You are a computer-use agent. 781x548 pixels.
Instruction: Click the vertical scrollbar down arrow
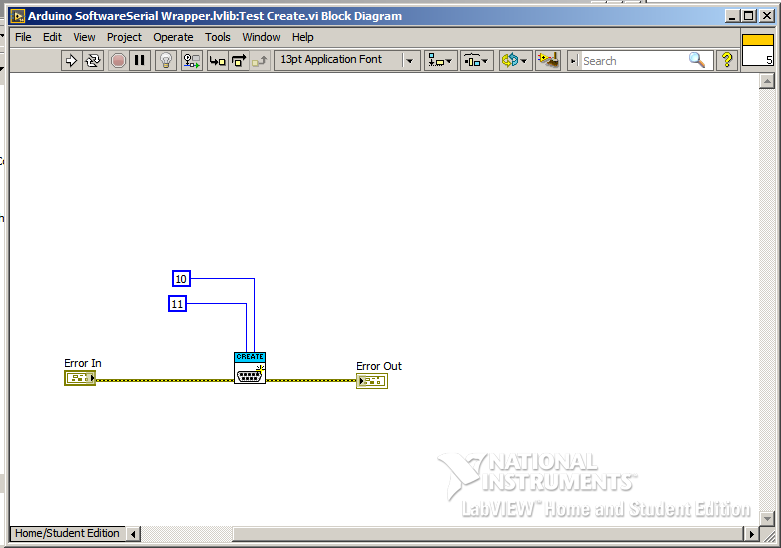(x=767, y=519)
